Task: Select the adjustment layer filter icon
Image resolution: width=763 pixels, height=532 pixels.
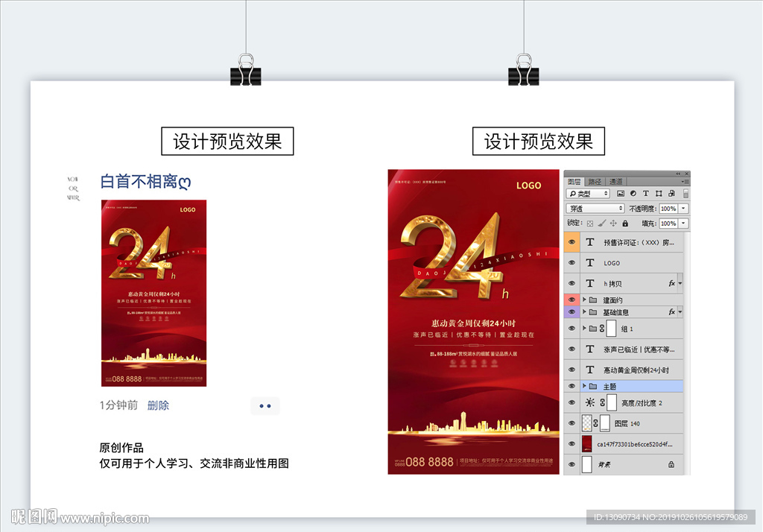Action: (633, 194)
